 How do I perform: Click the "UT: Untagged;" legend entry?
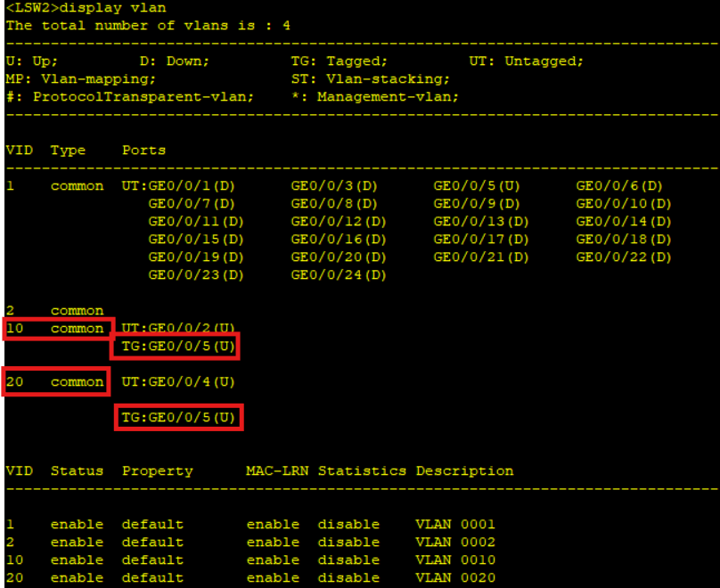[527, 61]
